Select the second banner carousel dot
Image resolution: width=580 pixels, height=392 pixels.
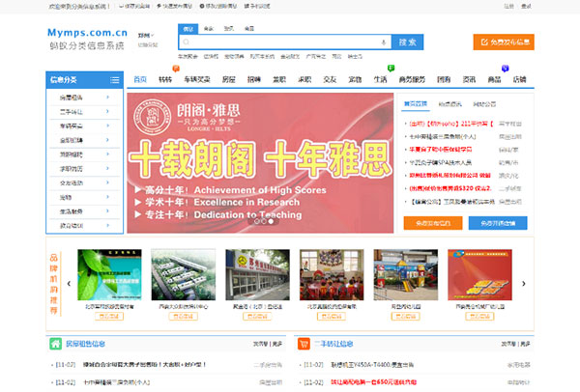pyautogui.click(x=264, y=221)
